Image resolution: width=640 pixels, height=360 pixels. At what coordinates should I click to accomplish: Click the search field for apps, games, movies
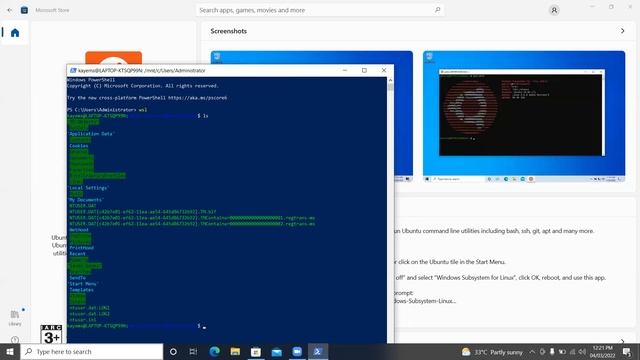(x=320, y=10)
